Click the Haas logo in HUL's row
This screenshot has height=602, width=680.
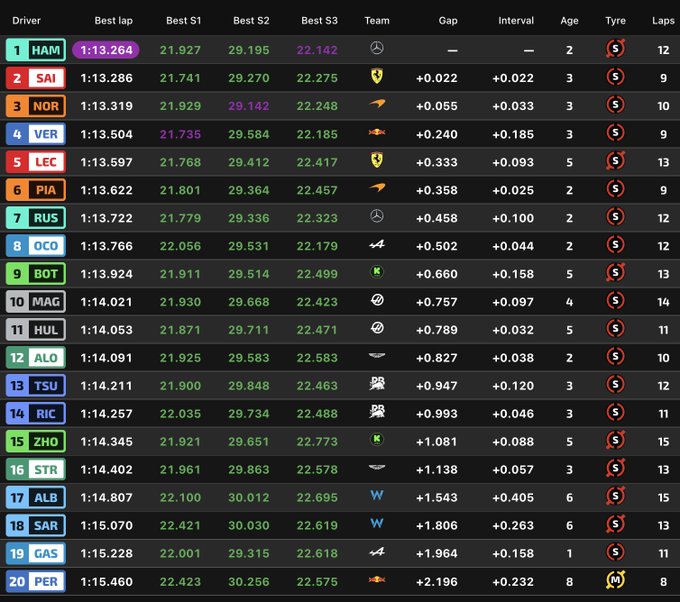point(377,328)
